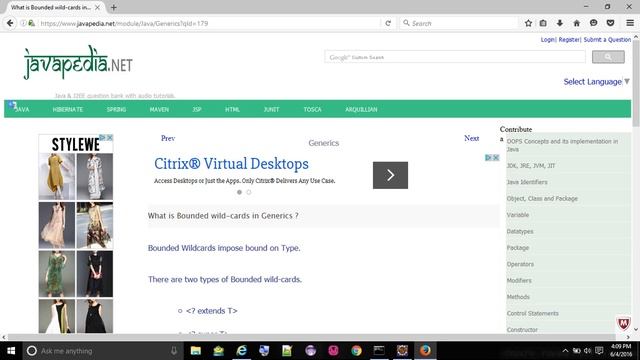
Task: Bookmark this page with the star icon
Action: click(x=528, y=23)
